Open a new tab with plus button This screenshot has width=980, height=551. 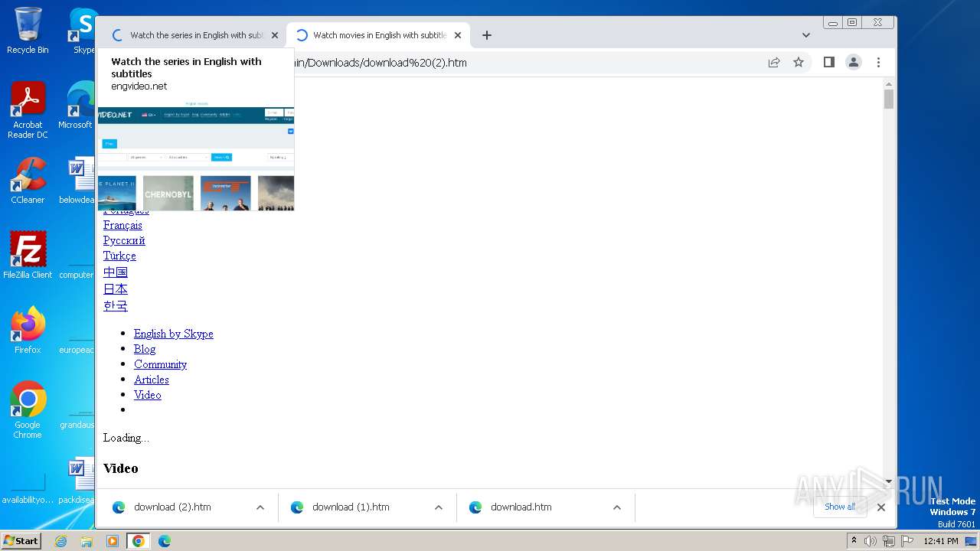487,35
